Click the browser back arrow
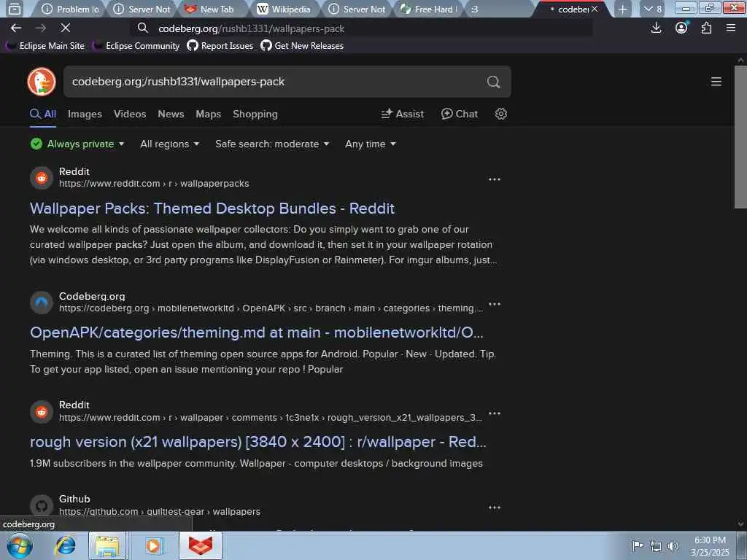Viewport: 747px width, 560px height. [x=16, y=28]
